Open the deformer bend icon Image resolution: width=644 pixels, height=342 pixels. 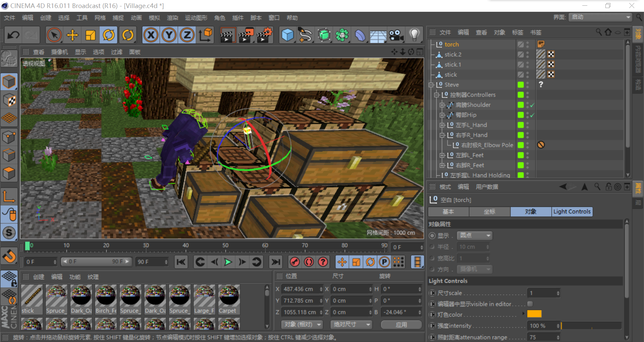point(360,35)
